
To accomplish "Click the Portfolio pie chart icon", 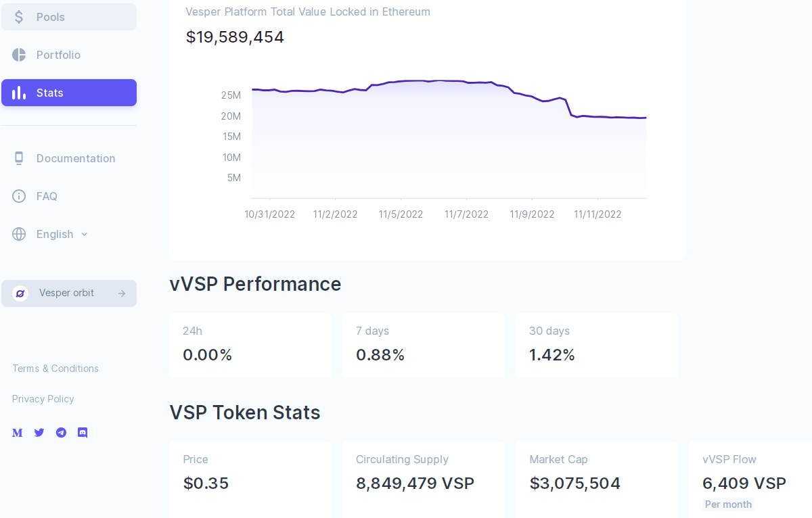I will [x=19, y=55].
